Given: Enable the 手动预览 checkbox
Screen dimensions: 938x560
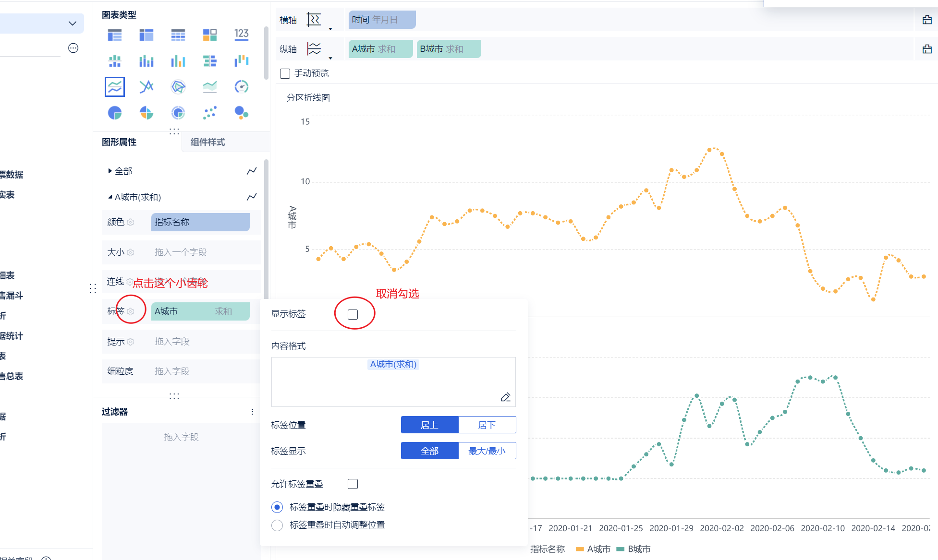Looking at the screenshot, I should pyautogui.click(x=285, y=73).
